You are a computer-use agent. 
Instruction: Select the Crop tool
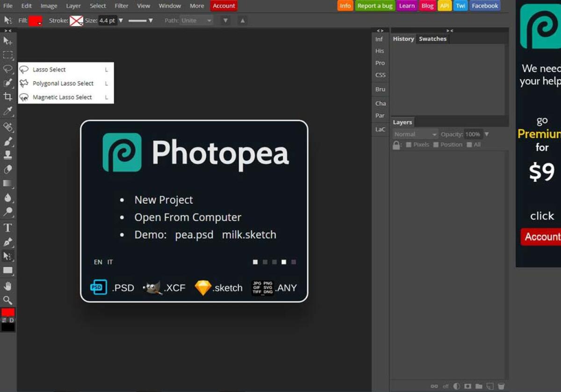[8, 97]
